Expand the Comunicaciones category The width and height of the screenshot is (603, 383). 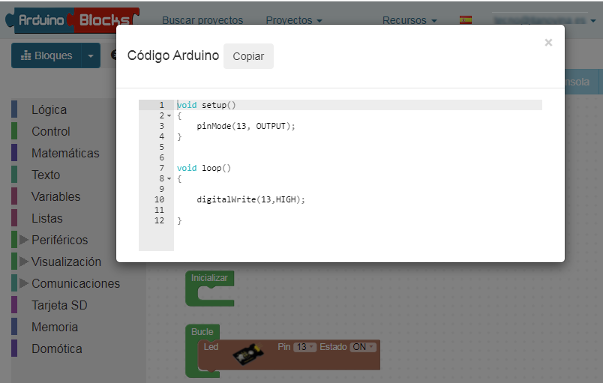[24, 284]
